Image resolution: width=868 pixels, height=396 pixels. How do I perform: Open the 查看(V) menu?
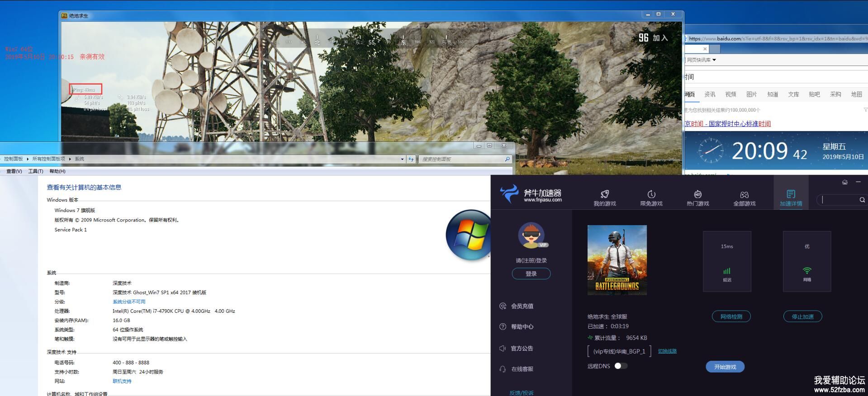point(14,171)
